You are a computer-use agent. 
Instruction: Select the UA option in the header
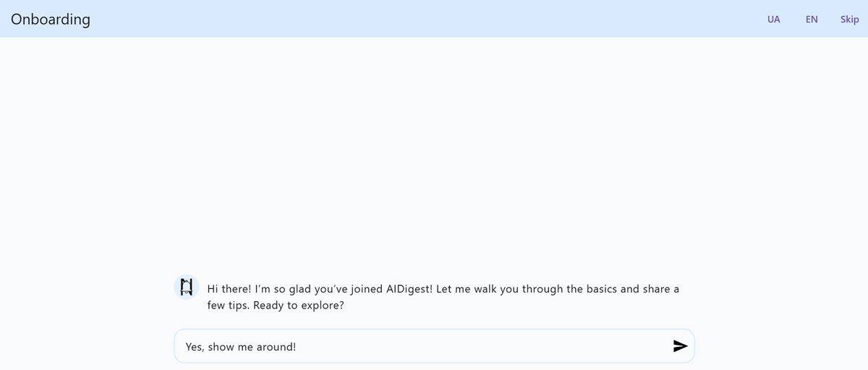click(773, 20)
